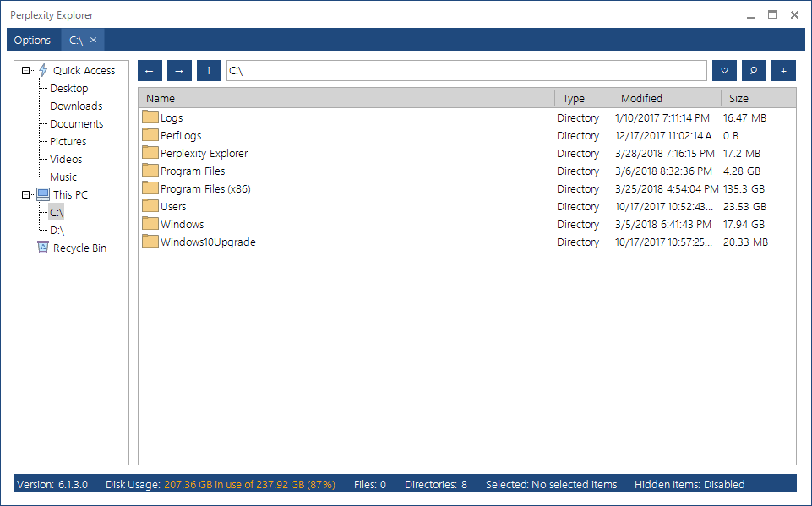
Task: Click the address bar path field
Action: 466,70
